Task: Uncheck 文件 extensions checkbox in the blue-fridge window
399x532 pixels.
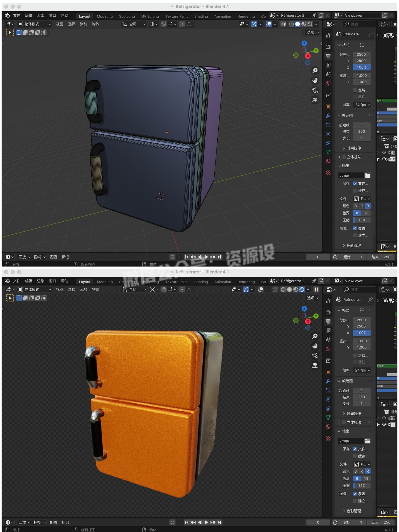Action: click(x=355, y=184)
